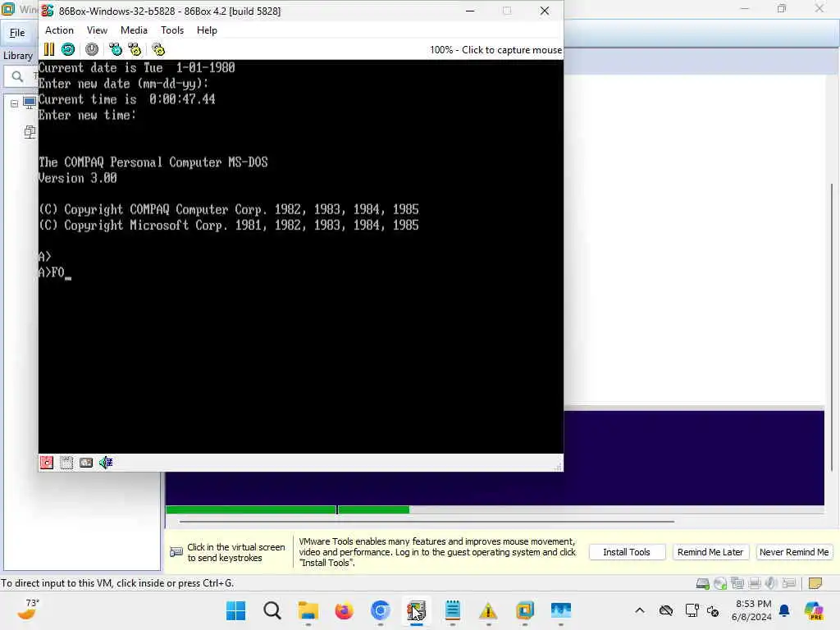The height and width of the screenshot is (630, 840).
Task: Click the hard disk device icon in the VMware status bar
Action: (703, 583)
